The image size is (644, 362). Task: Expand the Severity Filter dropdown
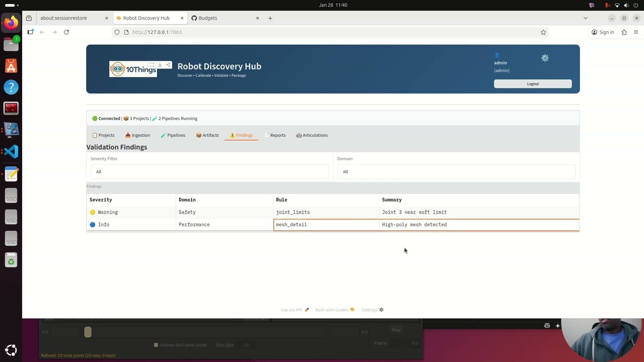tap(209, 172)
